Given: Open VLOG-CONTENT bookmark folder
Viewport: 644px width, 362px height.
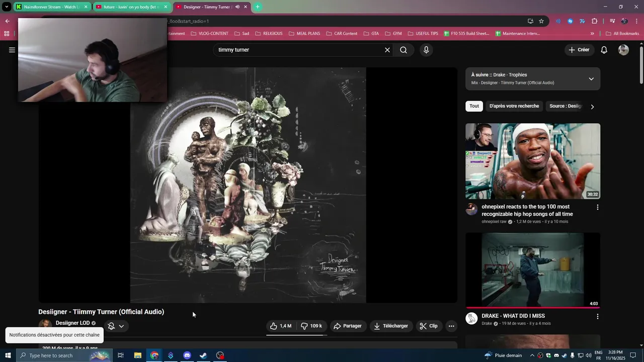Looking at the screenshot, I should click(209, 34).
